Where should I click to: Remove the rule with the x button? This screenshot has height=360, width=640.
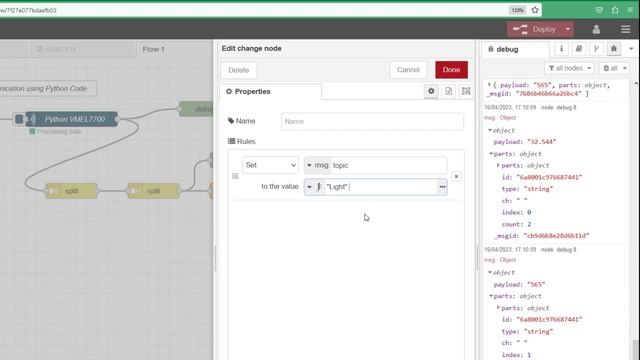(456, 176)
